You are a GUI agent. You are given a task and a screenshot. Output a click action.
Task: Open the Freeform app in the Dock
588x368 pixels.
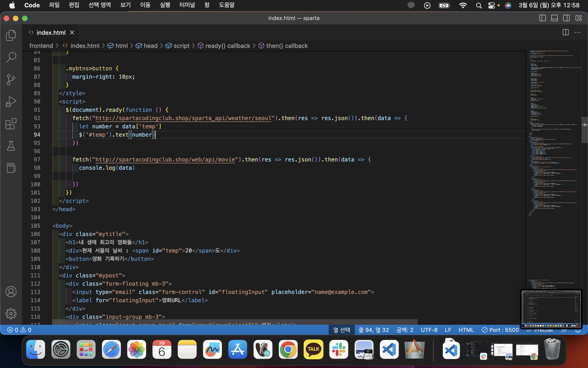point(212,350)
